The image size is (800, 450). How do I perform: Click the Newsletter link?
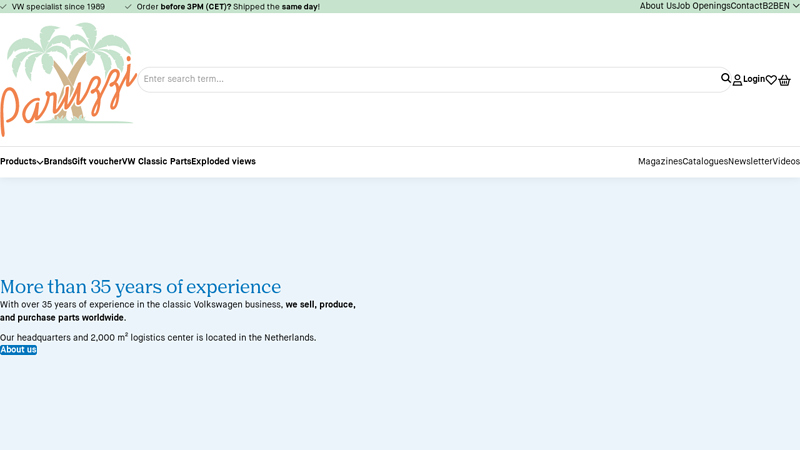pyautogui.click(x=750, y=162)
